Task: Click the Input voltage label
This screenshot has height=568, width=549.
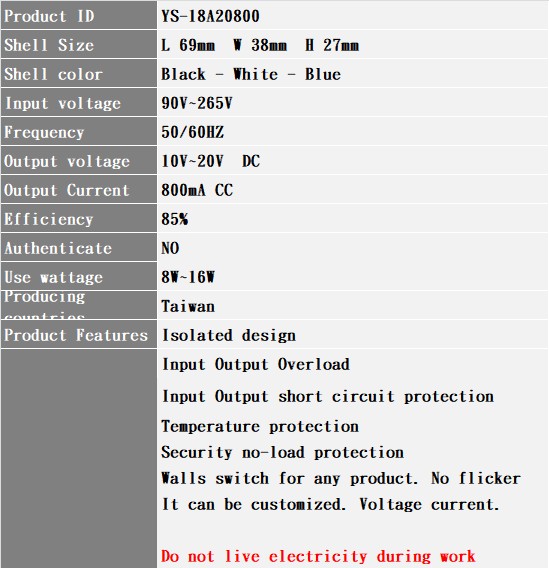Action: pyautogui.click(x=63, y=104)
